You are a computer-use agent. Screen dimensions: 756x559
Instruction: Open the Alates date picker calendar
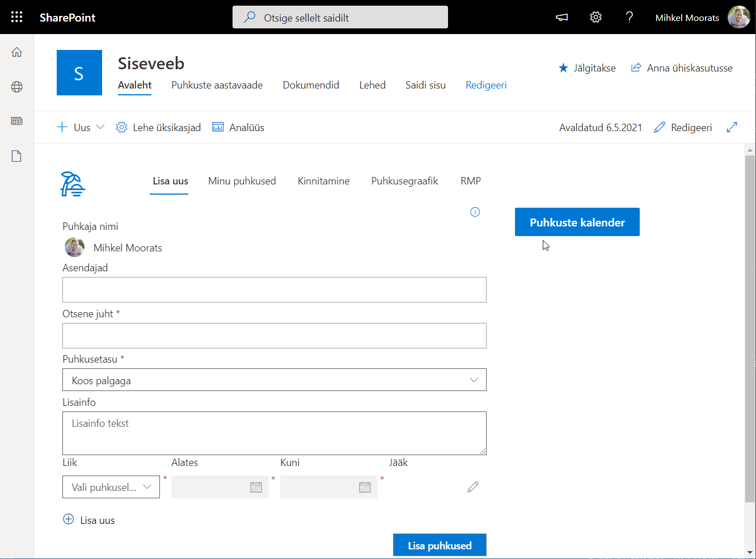(256, 487)
